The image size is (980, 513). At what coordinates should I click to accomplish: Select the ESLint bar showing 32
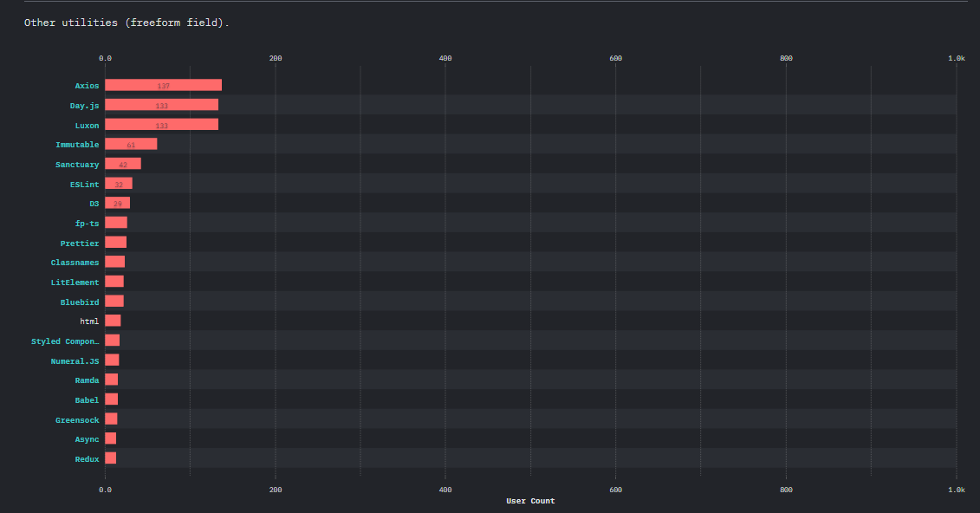[119, 183]
